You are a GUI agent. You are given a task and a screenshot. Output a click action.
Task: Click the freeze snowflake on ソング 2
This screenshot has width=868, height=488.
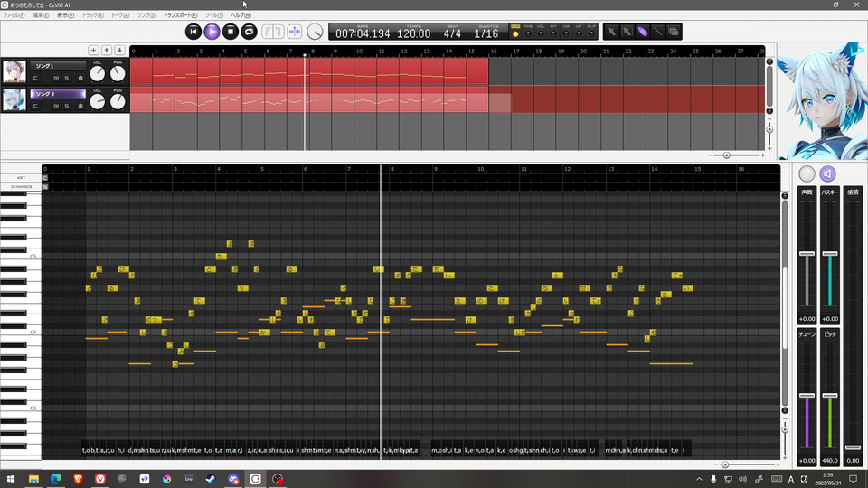coord(80,107)
